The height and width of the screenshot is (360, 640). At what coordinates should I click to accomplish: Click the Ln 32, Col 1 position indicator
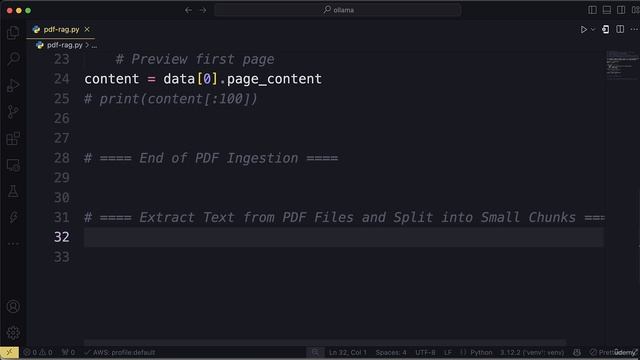click(x=348, y=352)
